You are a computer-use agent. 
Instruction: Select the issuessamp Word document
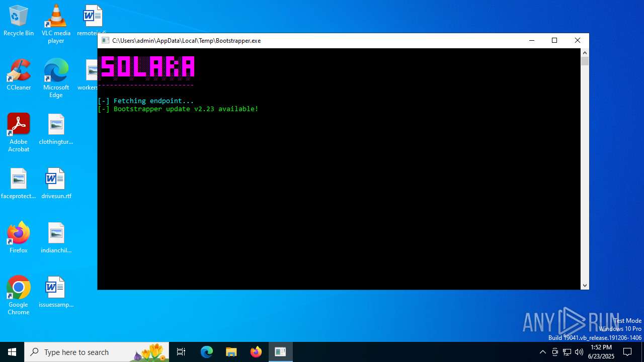(56, 292)
